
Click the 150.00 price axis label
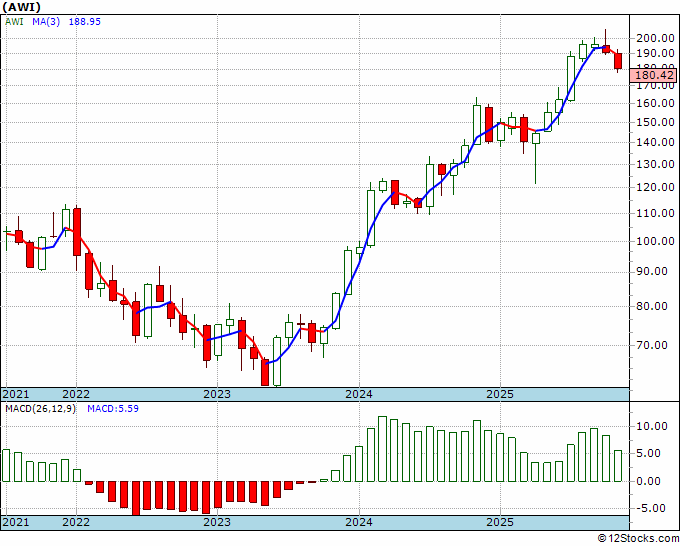(x=655, y=122)
